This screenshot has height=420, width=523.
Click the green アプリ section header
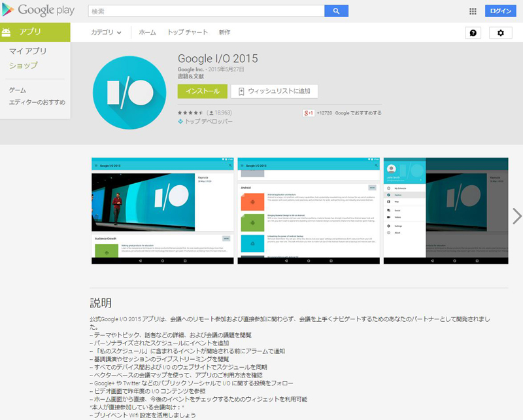(35, 32)
